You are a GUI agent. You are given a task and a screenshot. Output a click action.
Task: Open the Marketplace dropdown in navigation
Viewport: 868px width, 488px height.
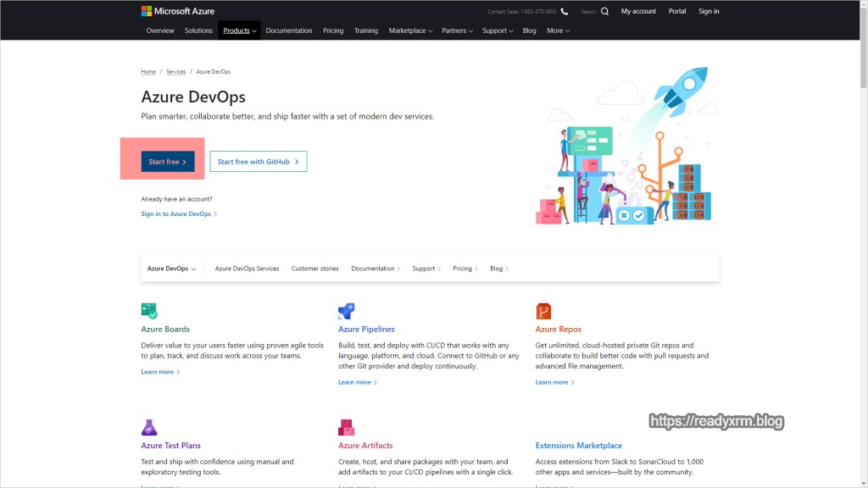(410, 30)
